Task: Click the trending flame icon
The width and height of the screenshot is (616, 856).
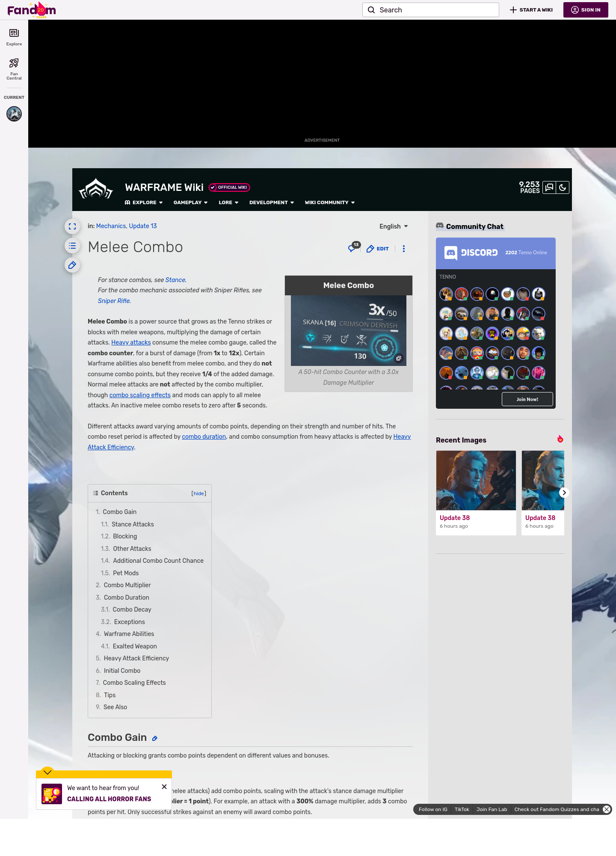Action: click(560, 439)
